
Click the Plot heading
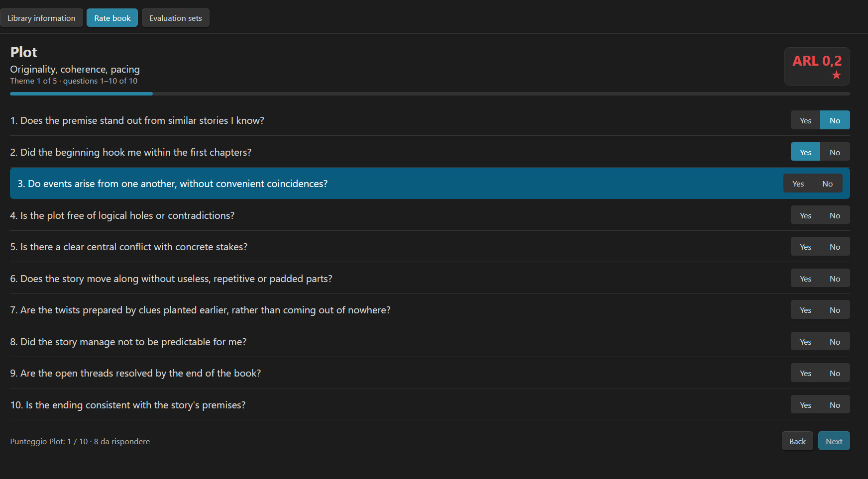click(24, 52)
